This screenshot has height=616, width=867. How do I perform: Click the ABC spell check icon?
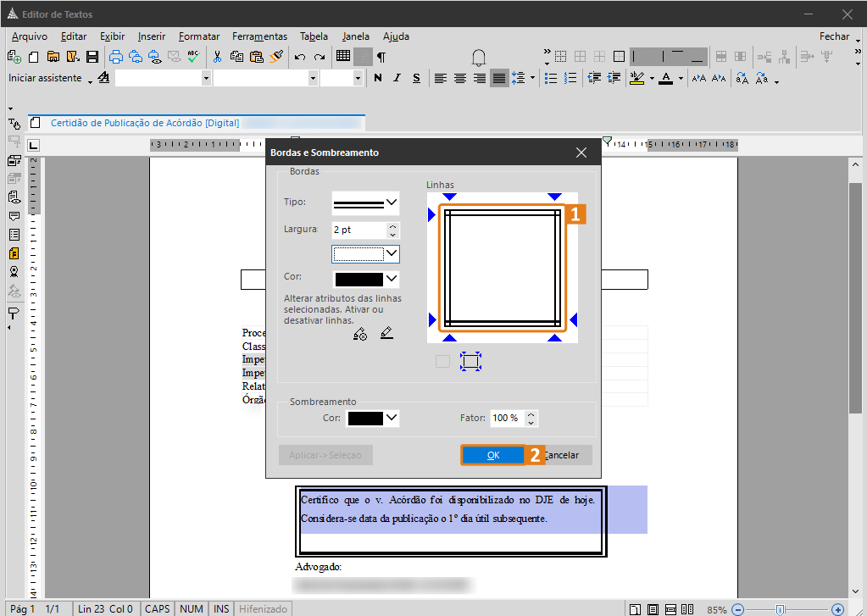click(193, 57)
